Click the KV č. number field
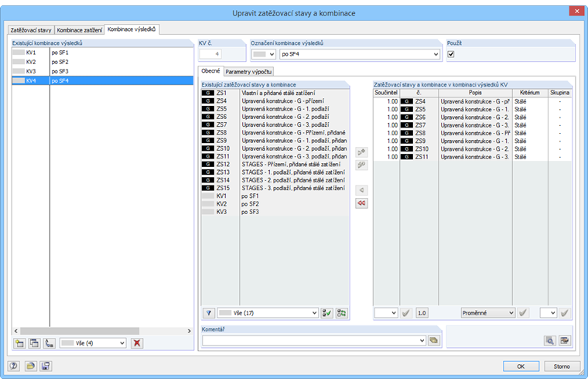The width and height of the screenshot is (588, 385). coord(210,54)
